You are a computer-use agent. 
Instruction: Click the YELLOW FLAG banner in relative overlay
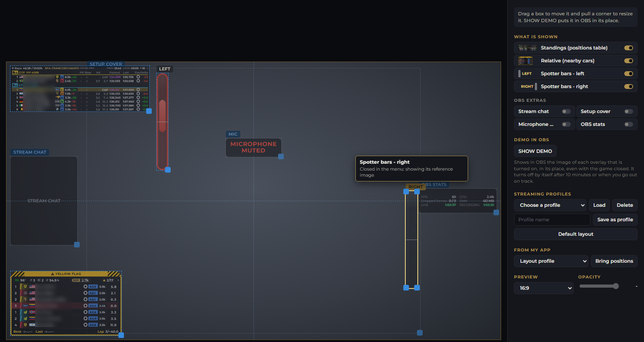tap(66, 274)
